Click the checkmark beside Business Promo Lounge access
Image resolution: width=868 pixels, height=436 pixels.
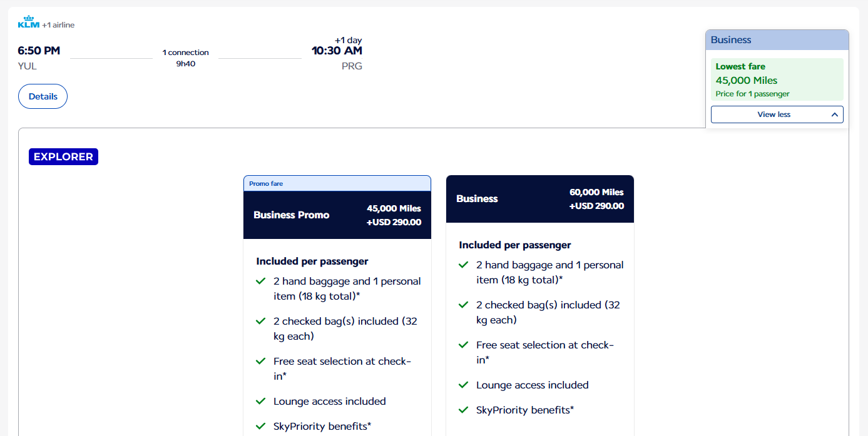pyautogui.click(x=261, y=402)
